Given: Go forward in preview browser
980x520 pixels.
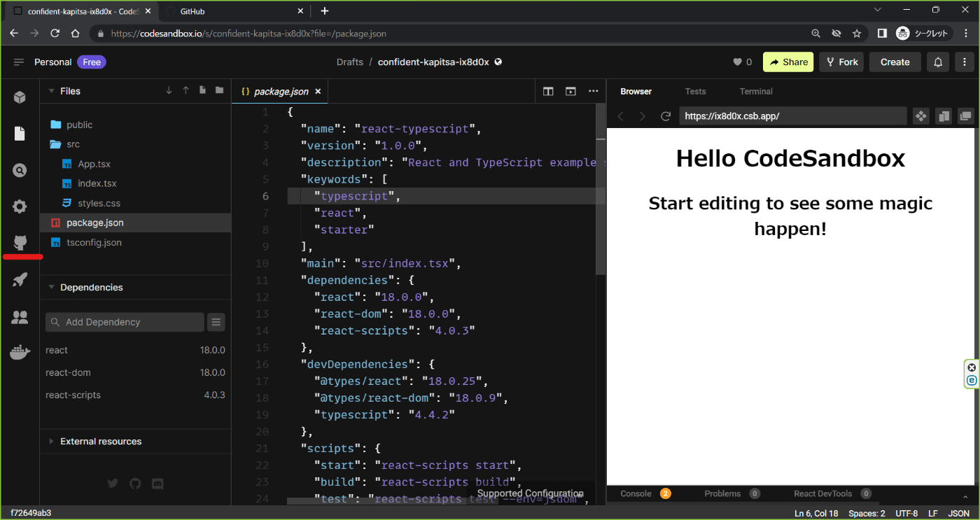Looking at the screenshot, I should tap(642, 116).
